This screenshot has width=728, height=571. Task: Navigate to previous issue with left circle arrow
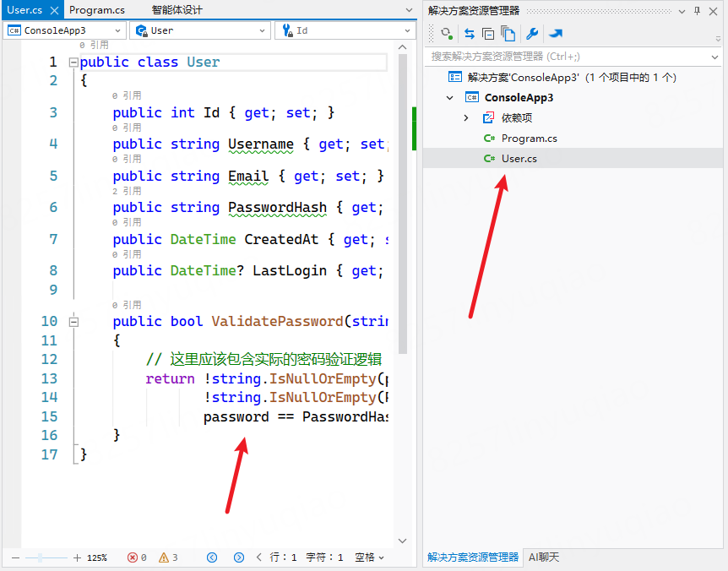point(212,557)
